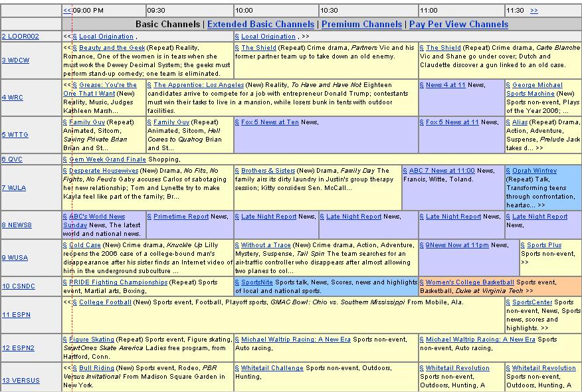Screen dimensions: 582x392
Task: Click the § symbol before Gem Week Grand Finale
Action: point(65,159)
